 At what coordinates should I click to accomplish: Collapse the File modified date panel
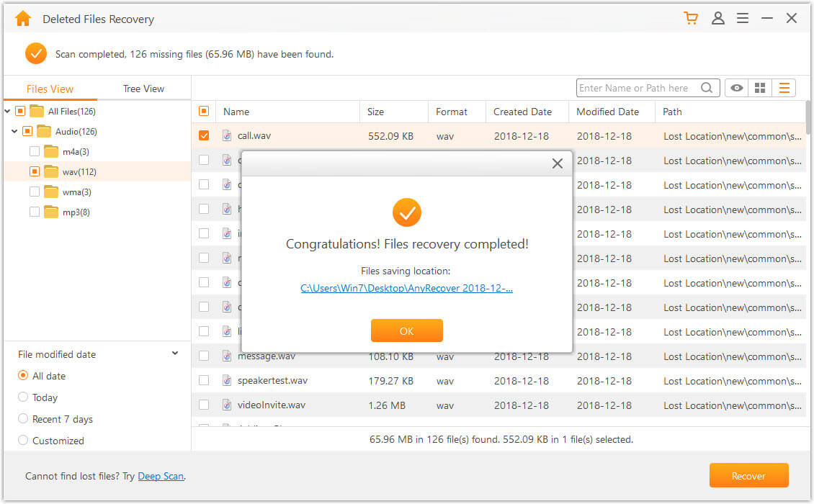[174, 353]
